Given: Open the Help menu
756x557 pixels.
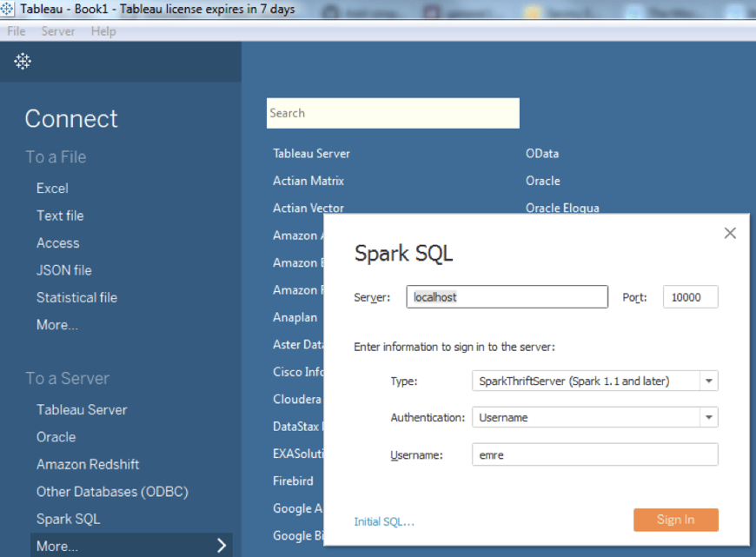Looking at the screenshot, I should [x=103, y=31].
